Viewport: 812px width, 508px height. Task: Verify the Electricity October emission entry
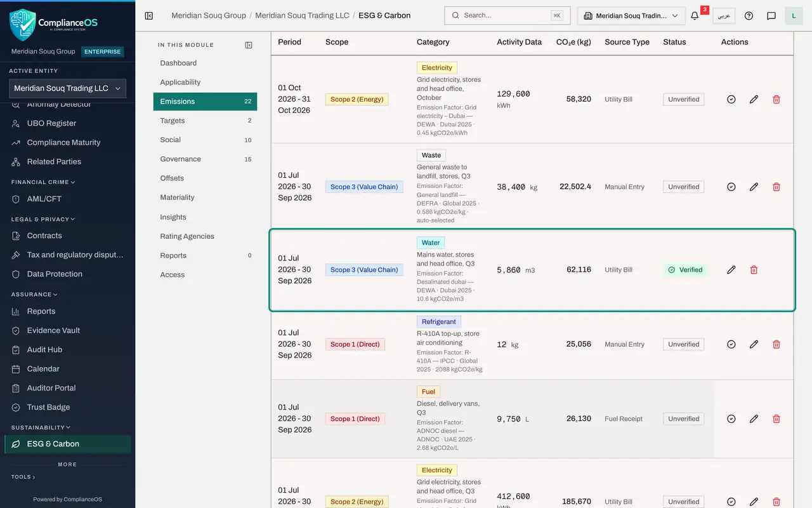pos(731,99)
